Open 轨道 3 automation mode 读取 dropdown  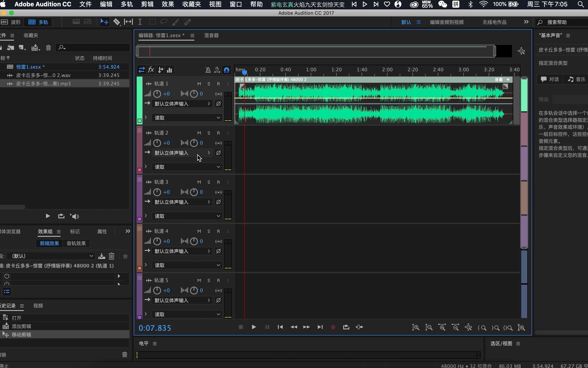coord(187,216)
